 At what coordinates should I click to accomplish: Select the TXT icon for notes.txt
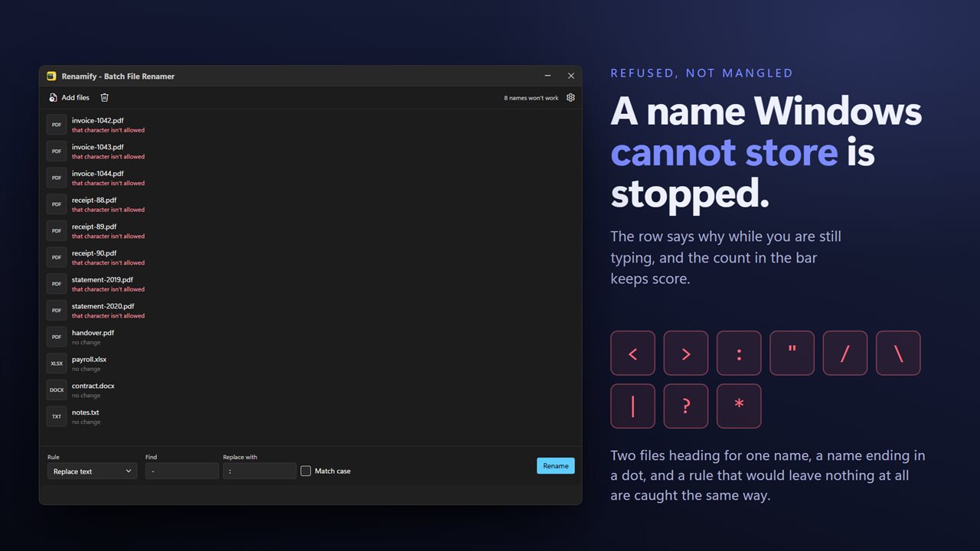[x=57, y=416]
